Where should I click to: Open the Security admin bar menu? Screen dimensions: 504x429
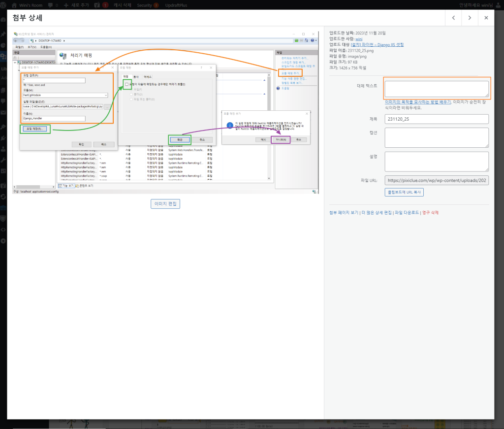(x=148, y=5)
